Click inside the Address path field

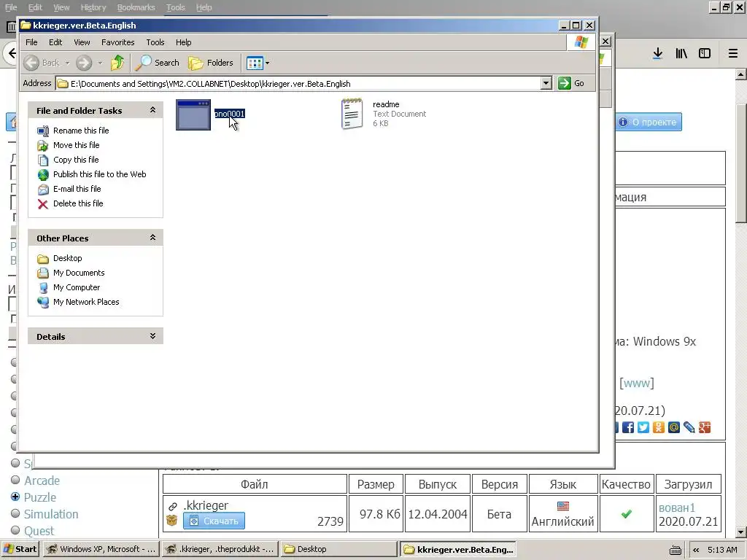(x=298, y=83)
